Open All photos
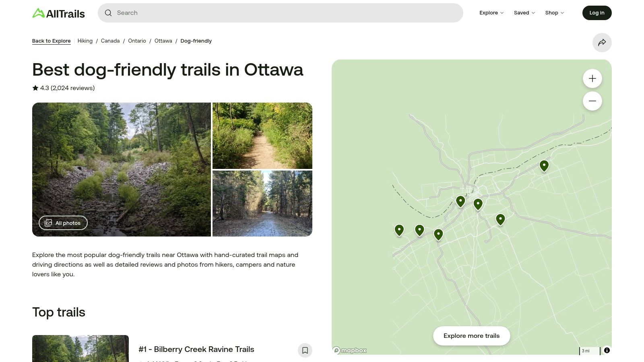 [63, 223]
